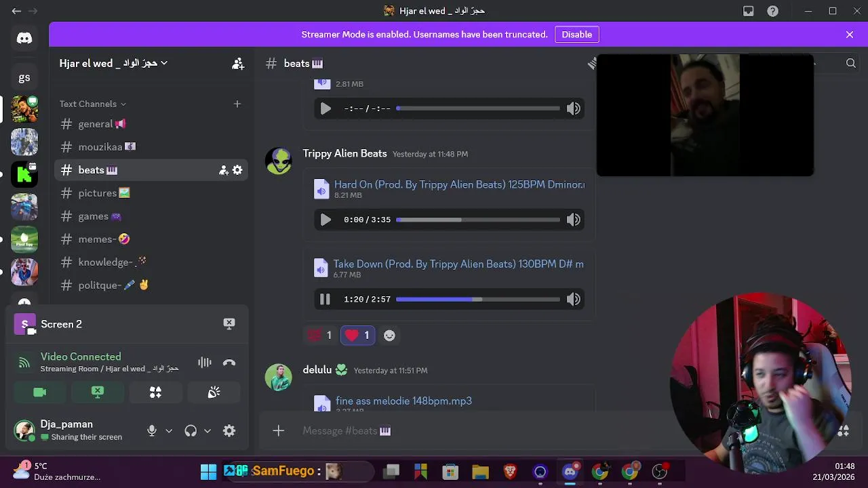Dismiss the Streamer Mode banner
Viewport: 868px width, 488px height.
pyautogui.click(x=850, y=35)
